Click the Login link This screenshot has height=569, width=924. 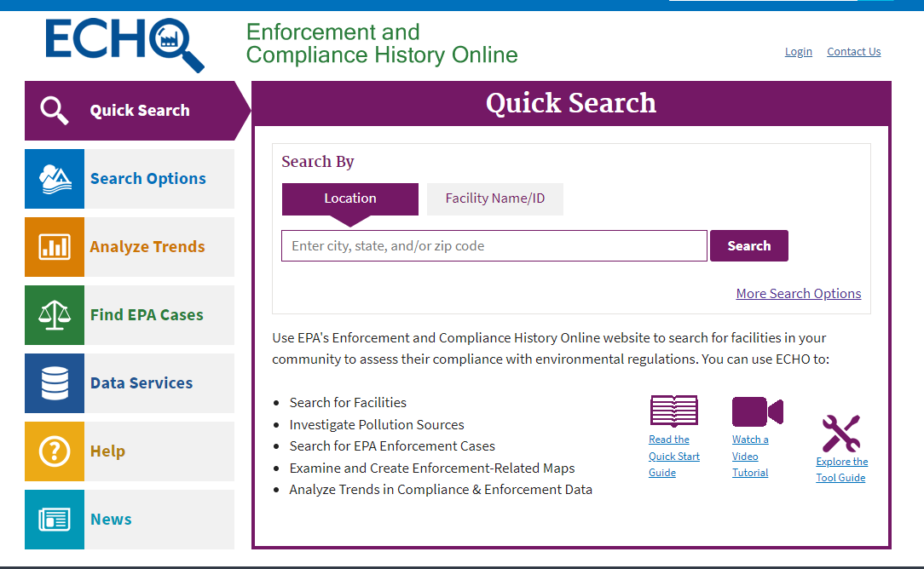(798, 51)
